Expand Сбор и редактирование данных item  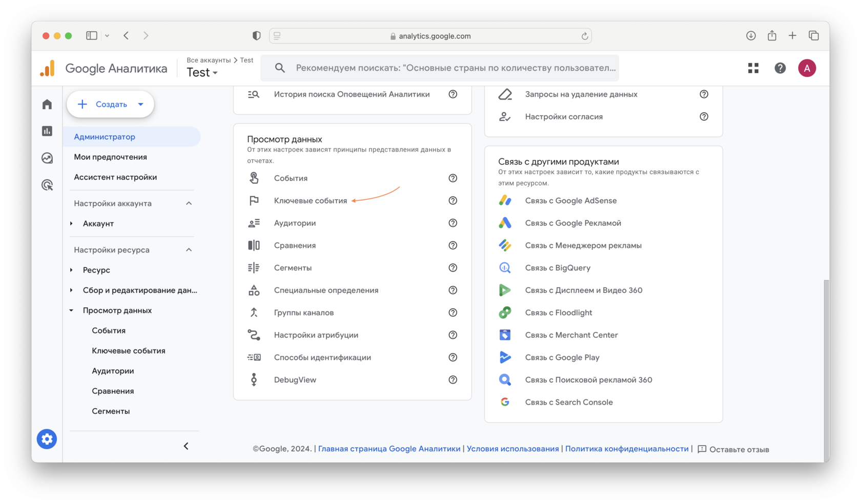pyautogui.click(x=71, y=290)
